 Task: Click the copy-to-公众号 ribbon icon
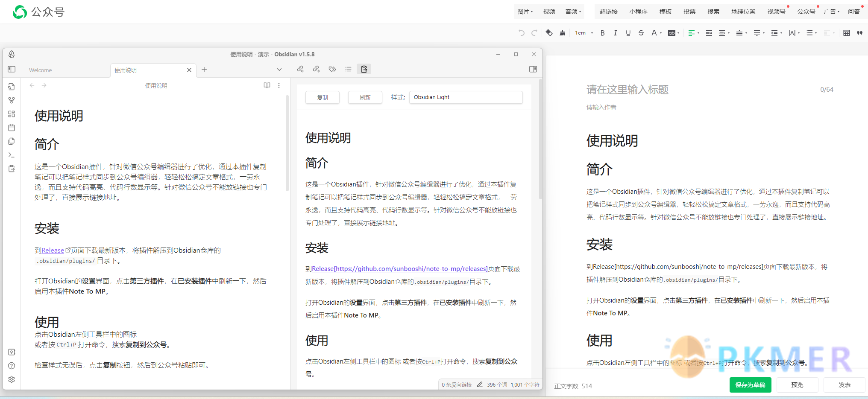(x=12, y=169)
